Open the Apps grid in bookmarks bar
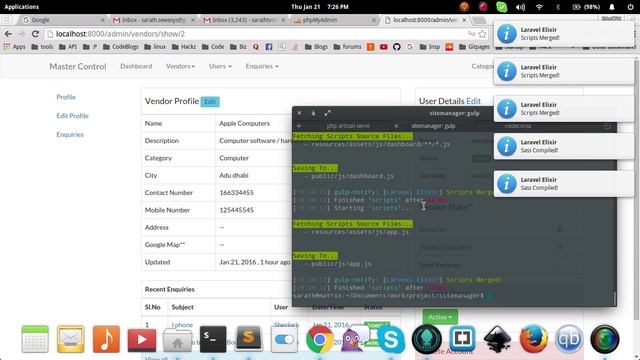 [14, 47]
